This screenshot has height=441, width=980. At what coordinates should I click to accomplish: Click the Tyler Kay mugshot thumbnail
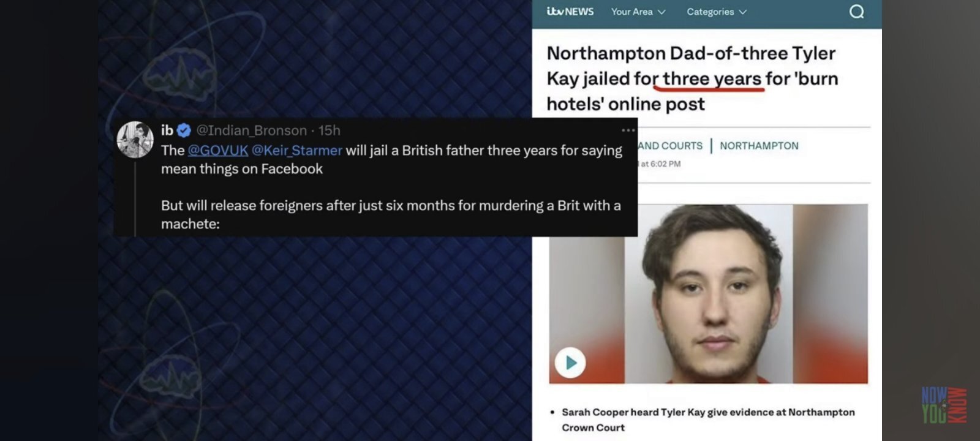tap(708, 294)
